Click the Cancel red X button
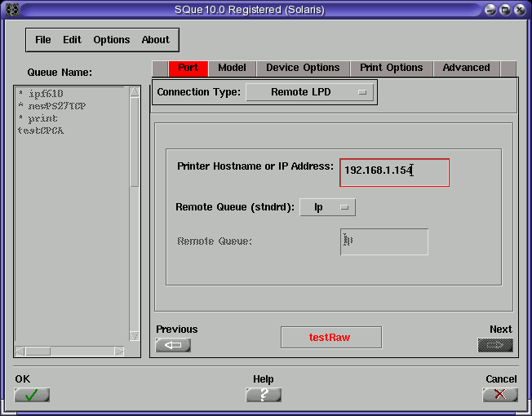 (499, 395)
